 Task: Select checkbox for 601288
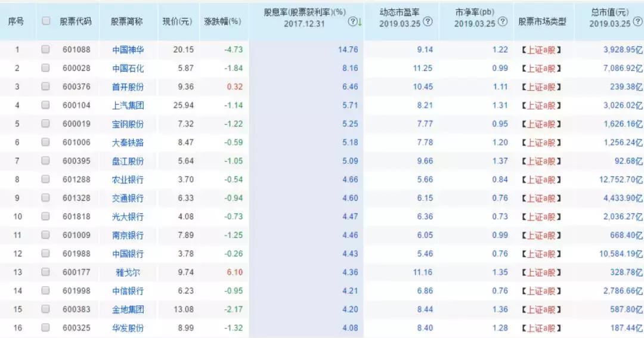(x=45, y=179)
